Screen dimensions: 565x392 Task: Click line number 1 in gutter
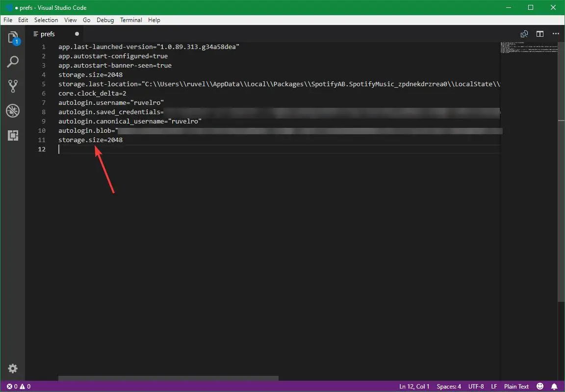click(x=44, y=47)
